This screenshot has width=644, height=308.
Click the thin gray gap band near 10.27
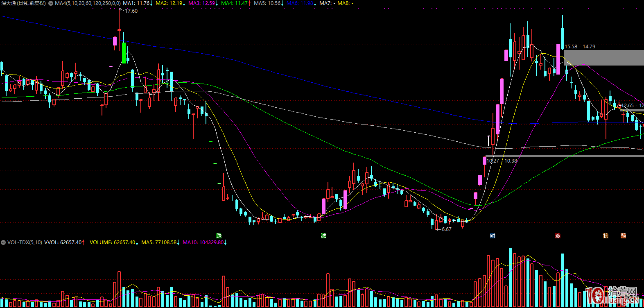click(x=565, y=156)
